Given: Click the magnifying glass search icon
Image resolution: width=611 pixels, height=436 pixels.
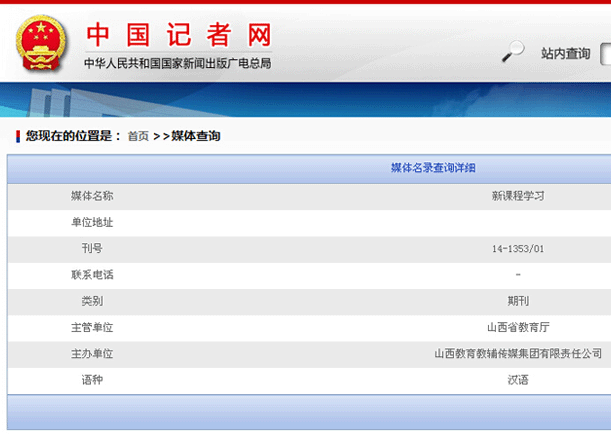Looking at the screenshot, I should pos(512,51).
